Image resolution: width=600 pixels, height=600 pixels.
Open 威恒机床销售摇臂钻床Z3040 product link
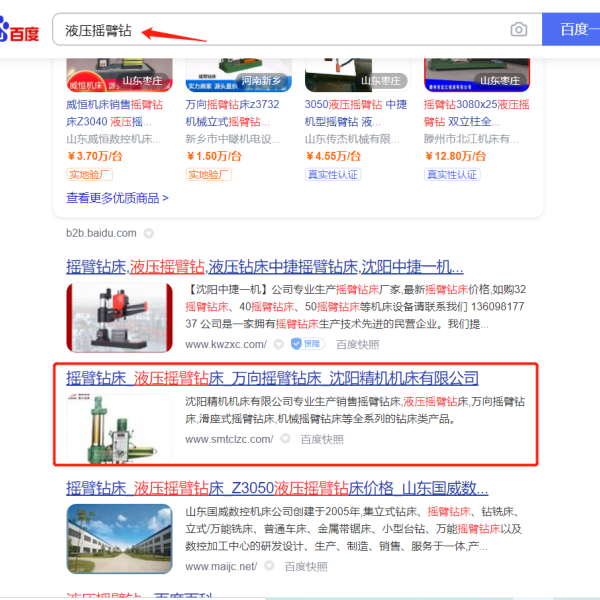(x=114, y=113)
